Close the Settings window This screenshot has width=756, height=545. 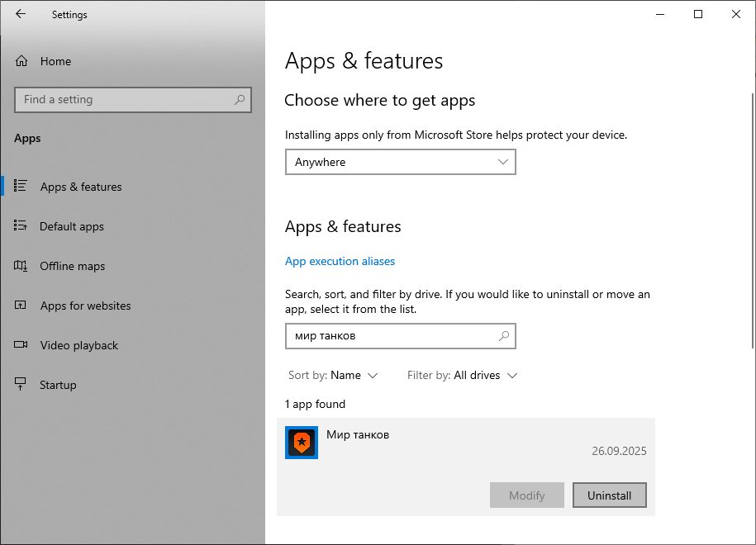click(735, 14)
